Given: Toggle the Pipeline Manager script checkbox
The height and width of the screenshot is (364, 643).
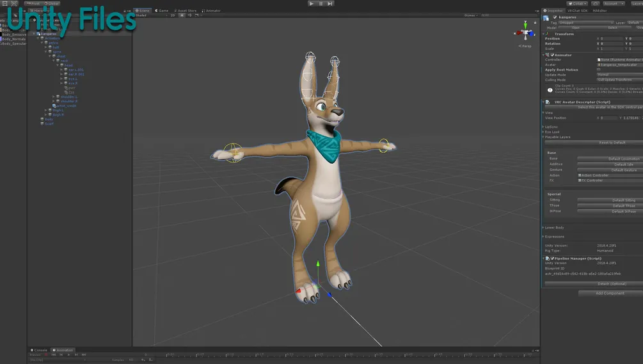Looking at the screenshot, I should [x=552, y=258].
